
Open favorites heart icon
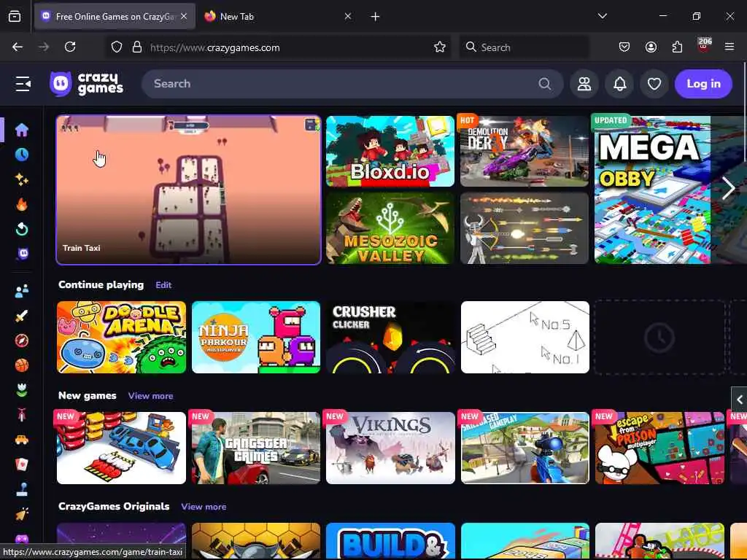point(654,84)
